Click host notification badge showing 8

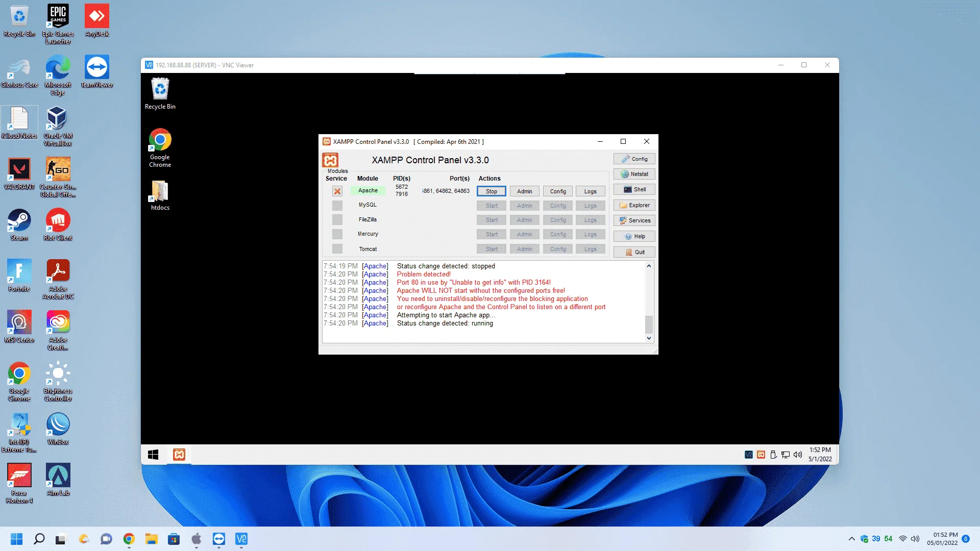966,539
